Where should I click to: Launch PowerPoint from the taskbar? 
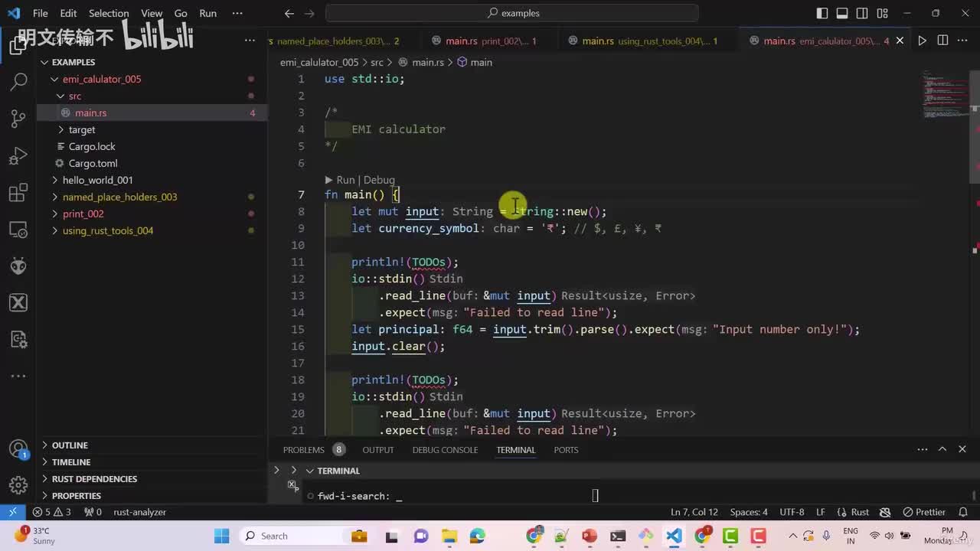[590, 536]
